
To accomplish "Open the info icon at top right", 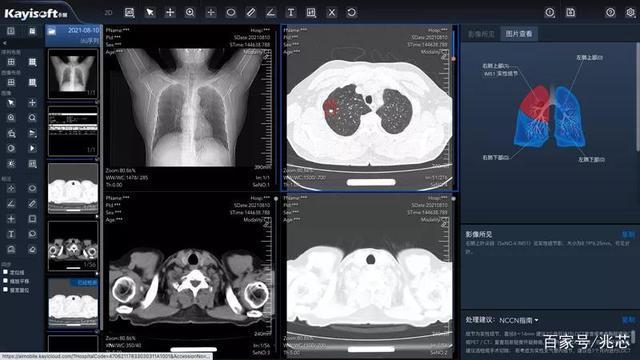I will 550,13.
